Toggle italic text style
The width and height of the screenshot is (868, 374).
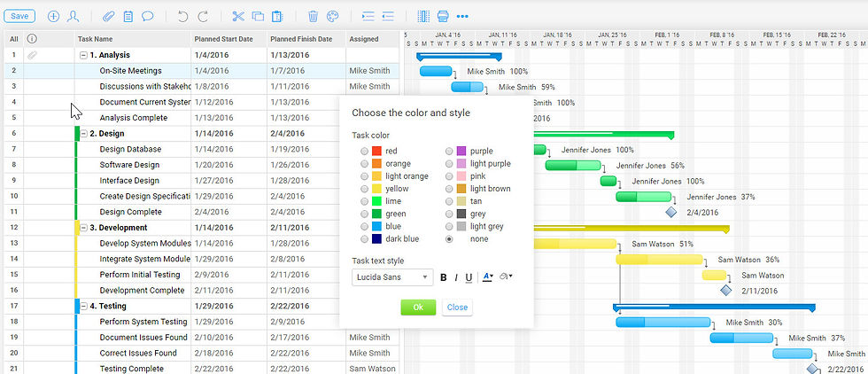(456, 277)
